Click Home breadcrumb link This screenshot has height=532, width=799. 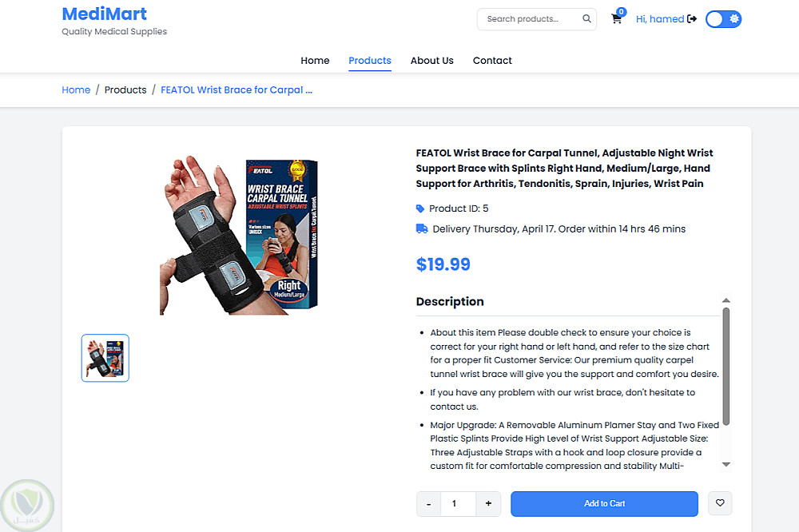[76, 89]
